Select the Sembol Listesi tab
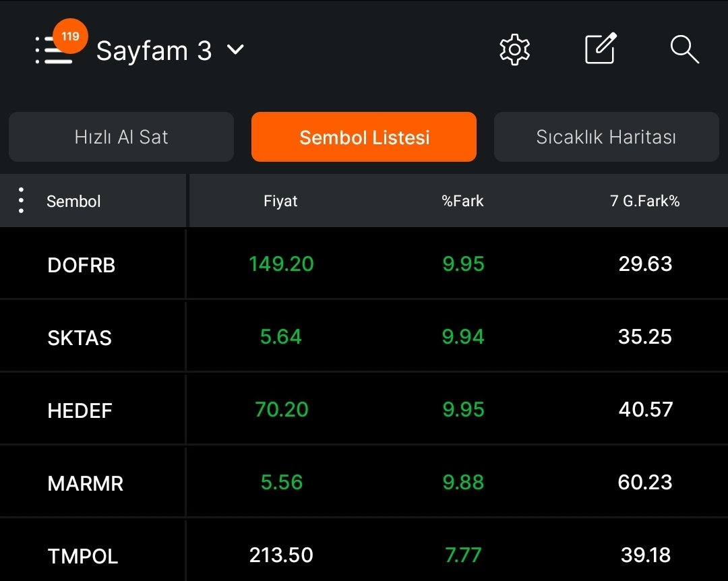Screen dimensions: 728x581 pos(364,137)
